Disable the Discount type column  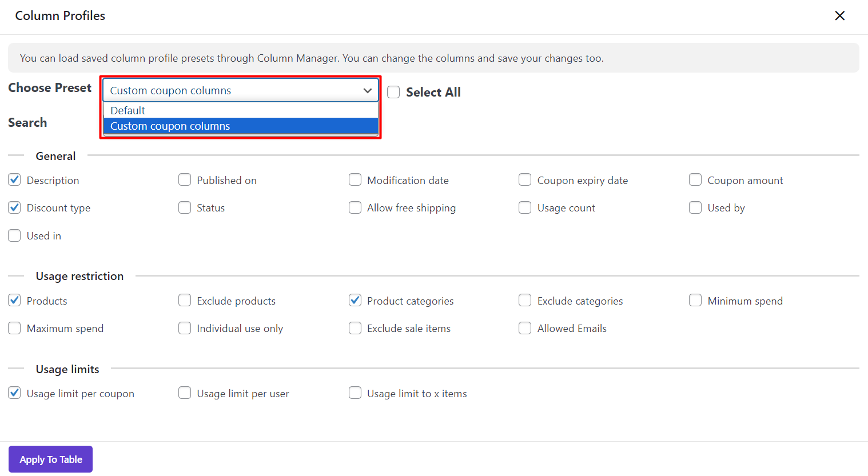pos(15,207)
